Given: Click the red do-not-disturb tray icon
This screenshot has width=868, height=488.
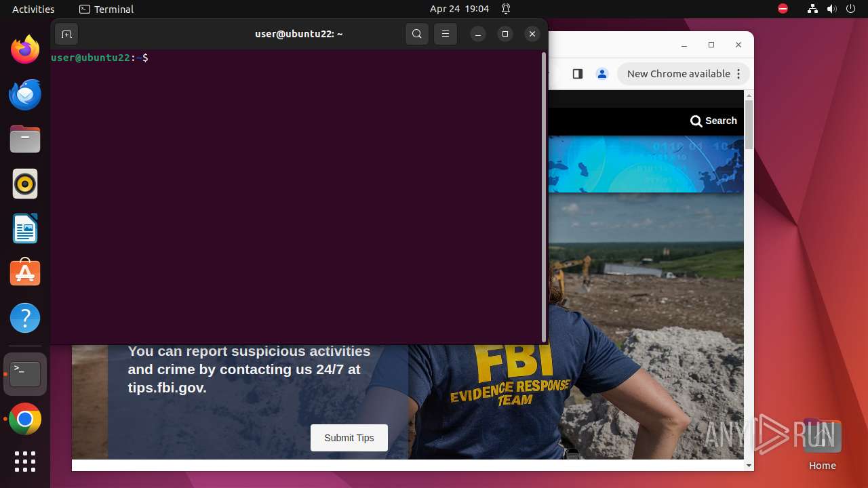Looking at the screenshot, I should [x=783, y=9].
